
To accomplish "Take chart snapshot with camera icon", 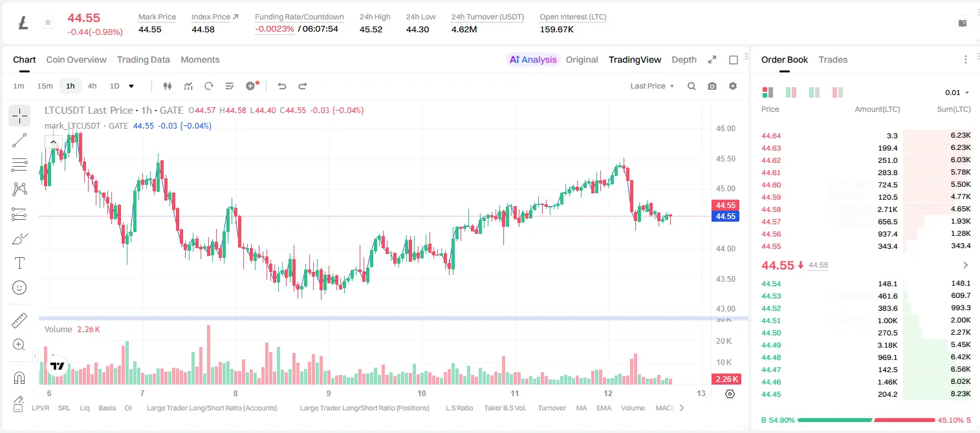I will 712,86.
